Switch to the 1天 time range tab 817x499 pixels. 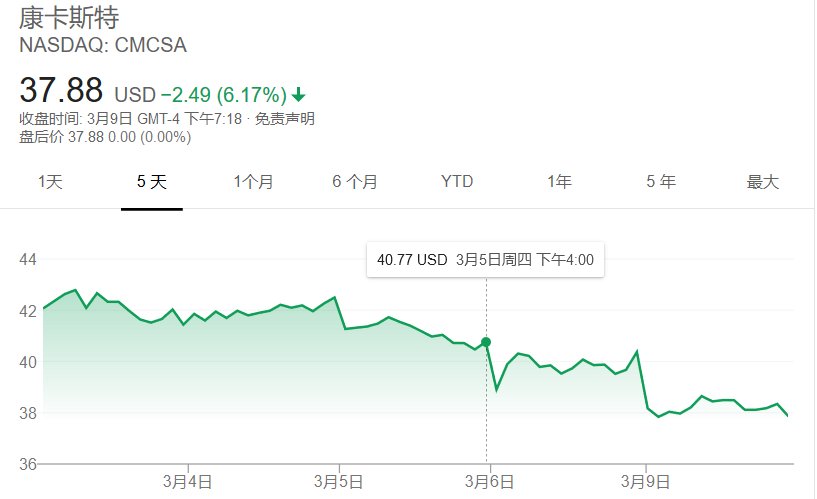click(50, 182)
